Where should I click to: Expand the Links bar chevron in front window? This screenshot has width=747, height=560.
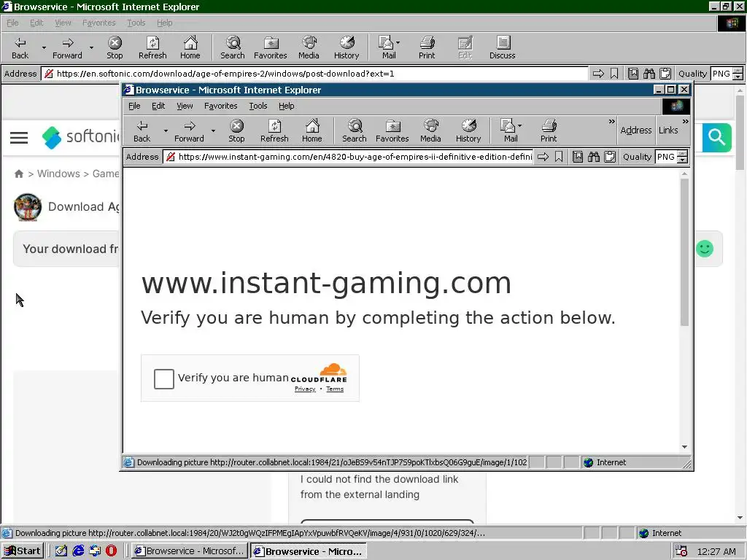pyautogui.click(x=685, y=122)
